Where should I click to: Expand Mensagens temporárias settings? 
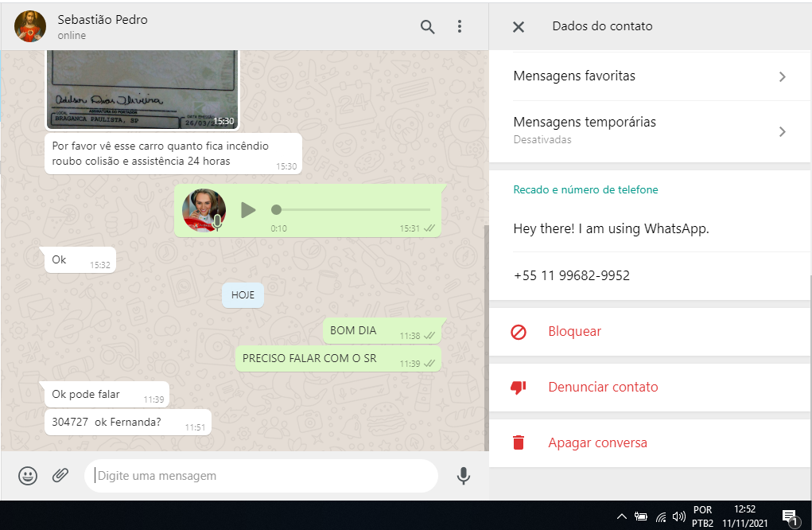point(649,130)
